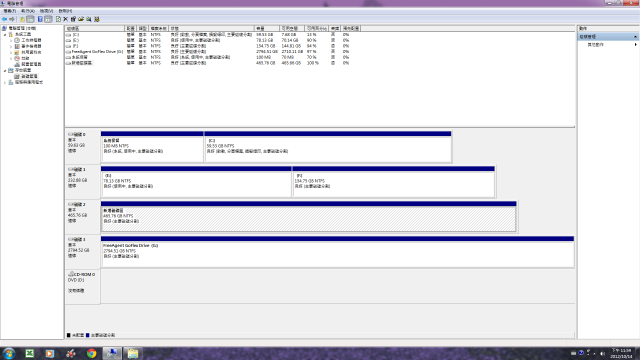Click the Forward arrow toolbar icon
This screenshot has height=360, width=640.
pyautogui.click(x=12, y=19)
